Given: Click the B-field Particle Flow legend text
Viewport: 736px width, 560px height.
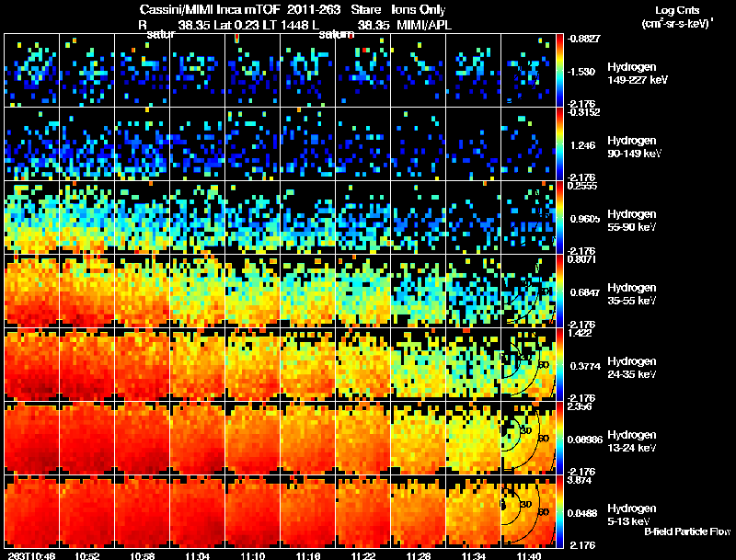Looking at the screenshot, I should pos(686,531).
